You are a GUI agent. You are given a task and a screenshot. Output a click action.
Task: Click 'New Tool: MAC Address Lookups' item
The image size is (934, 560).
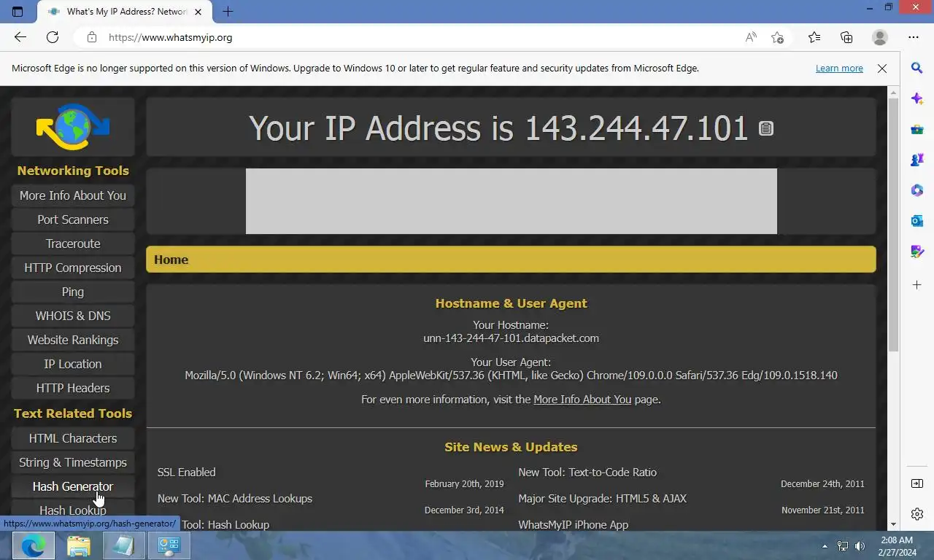click(235, 499)
